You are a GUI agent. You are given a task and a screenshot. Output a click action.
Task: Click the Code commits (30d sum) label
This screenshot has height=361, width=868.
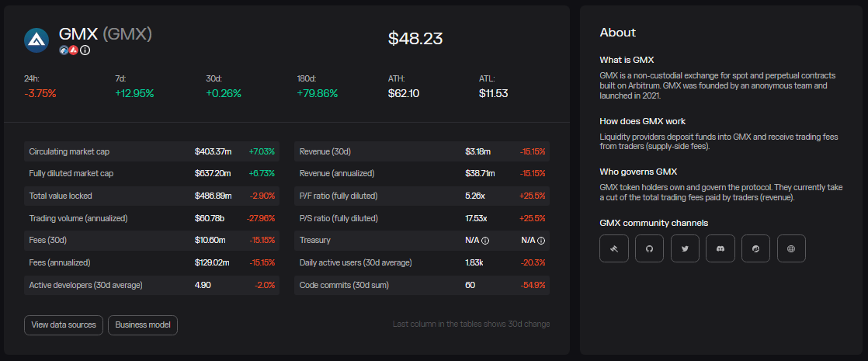344,285
